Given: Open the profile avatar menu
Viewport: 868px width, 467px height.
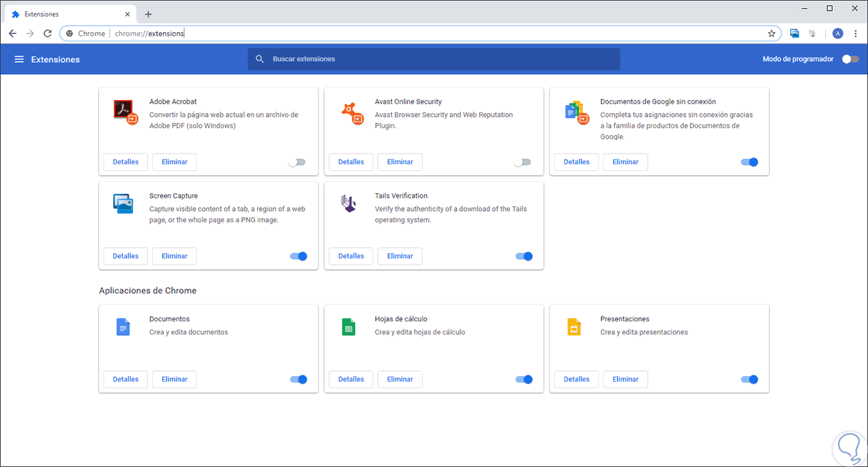Looking at the screenshot, I should tap(838, 33).
